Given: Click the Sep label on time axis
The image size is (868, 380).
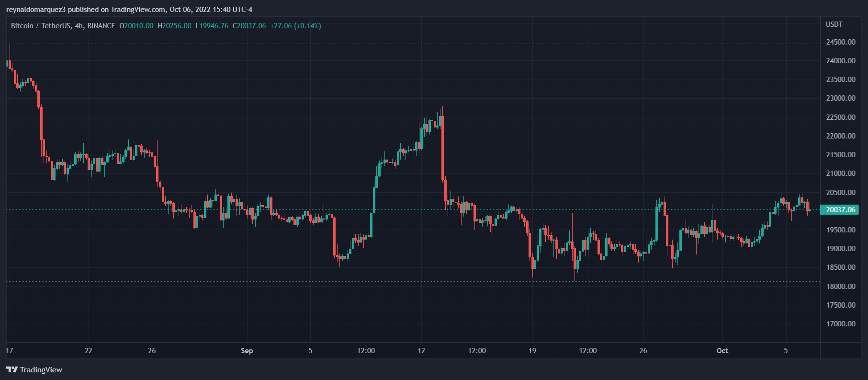Looking at the screenshot, I should [247, 351].
